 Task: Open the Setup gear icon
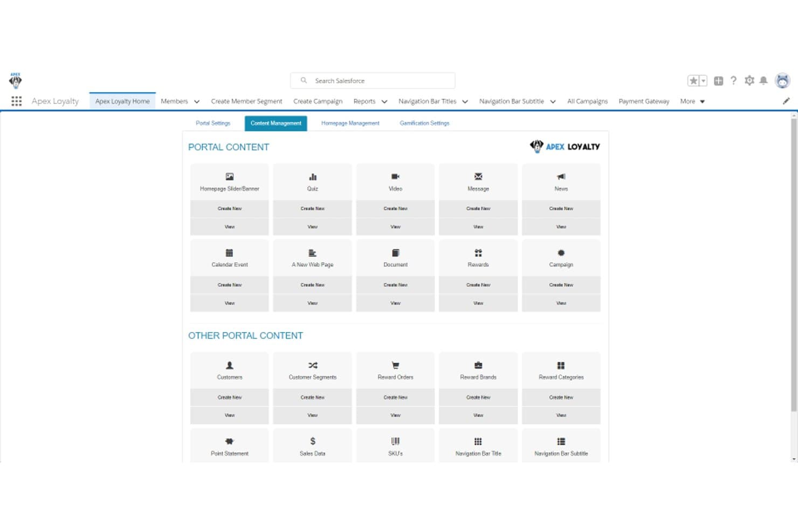coord(749,80)
